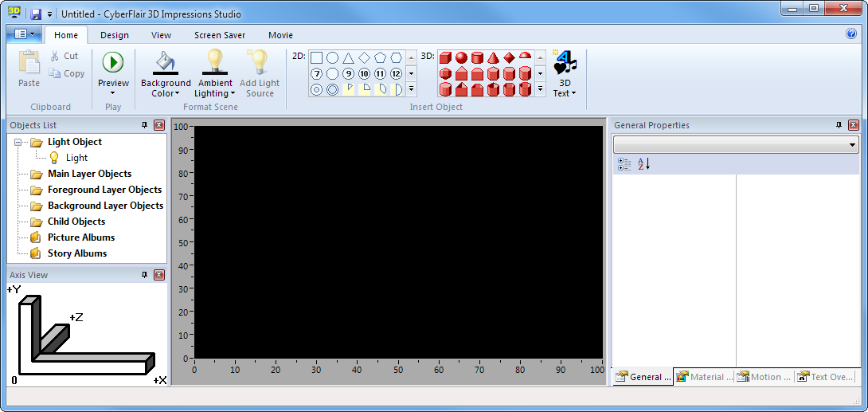
Task: Show next row of the 2D gallery
Action: pyautogui.click(x=411, y=73)
